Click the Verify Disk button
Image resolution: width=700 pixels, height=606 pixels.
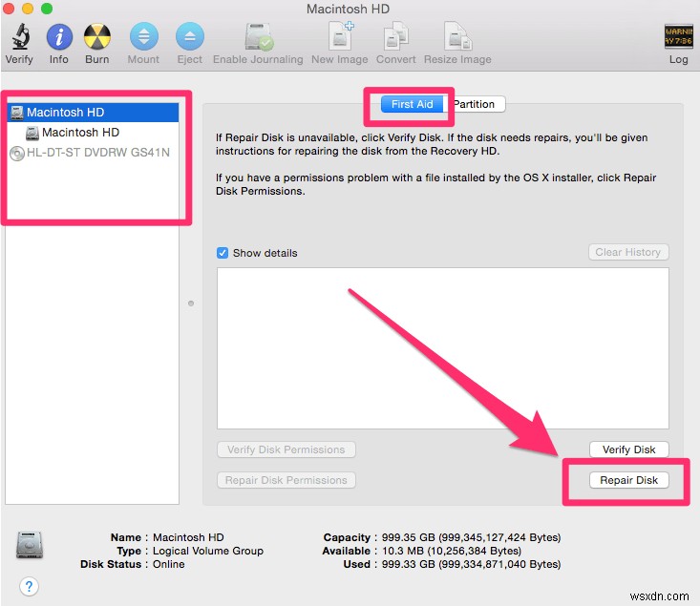[x=629, y=449]
